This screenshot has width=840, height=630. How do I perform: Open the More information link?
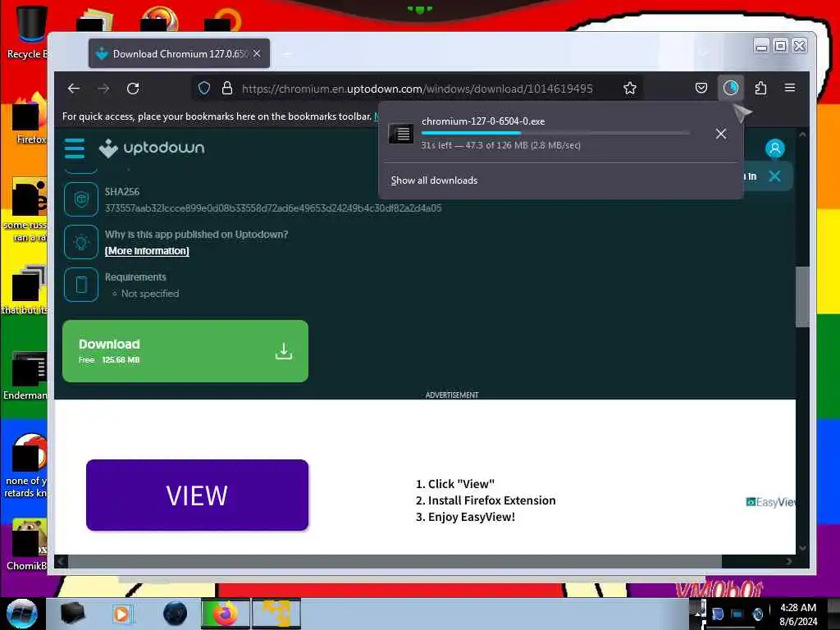pyautogui.click(x=147, y=251)
